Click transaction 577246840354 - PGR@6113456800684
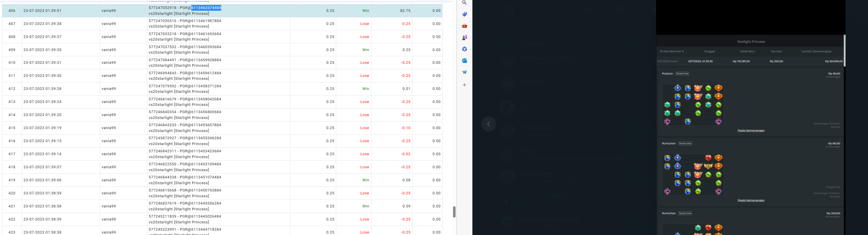868x235 pixels. pos(185,112)
